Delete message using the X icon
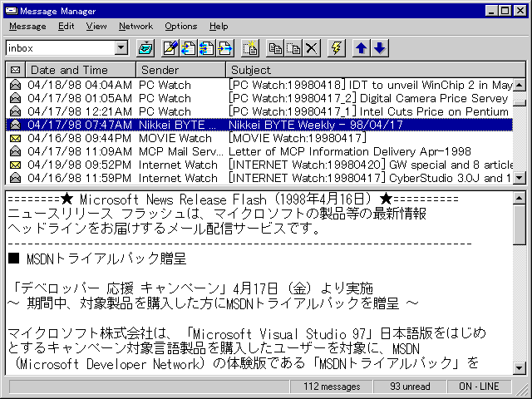 click(311, 48)
